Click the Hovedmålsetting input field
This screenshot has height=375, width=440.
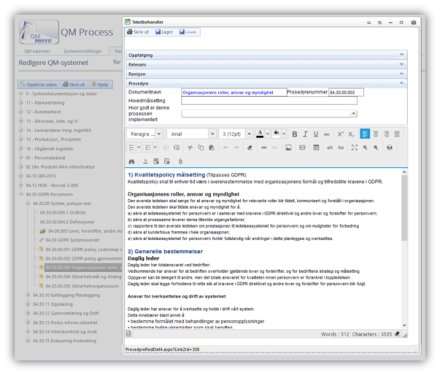point(269,101)
